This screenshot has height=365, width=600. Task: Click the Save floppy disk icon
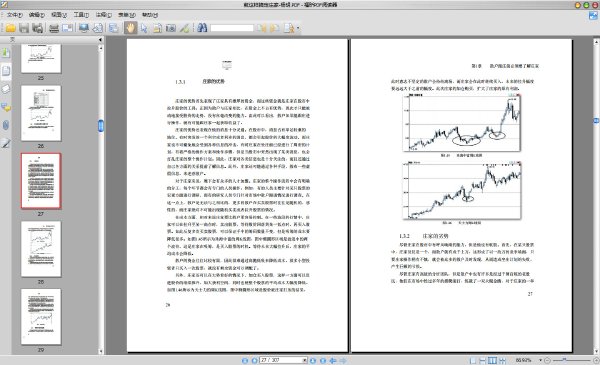(x=24, y=28)
